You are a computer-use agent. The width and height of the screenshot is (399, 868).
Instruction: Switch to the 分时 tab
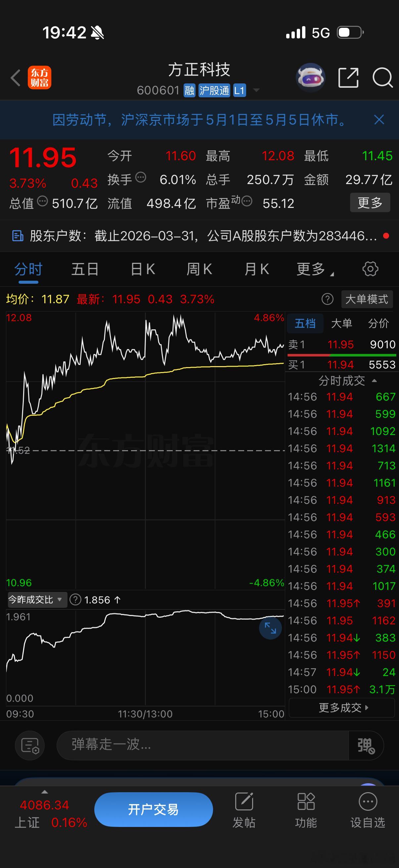28,269
